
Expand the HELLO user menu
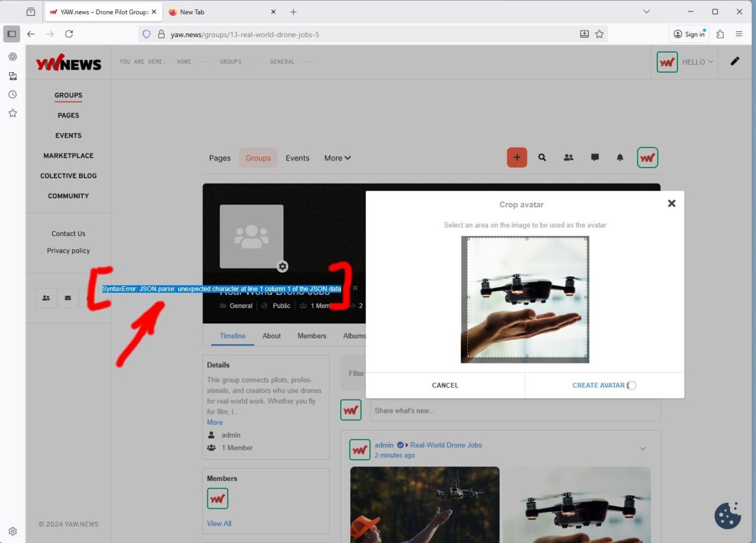click(x=698, y=62)
